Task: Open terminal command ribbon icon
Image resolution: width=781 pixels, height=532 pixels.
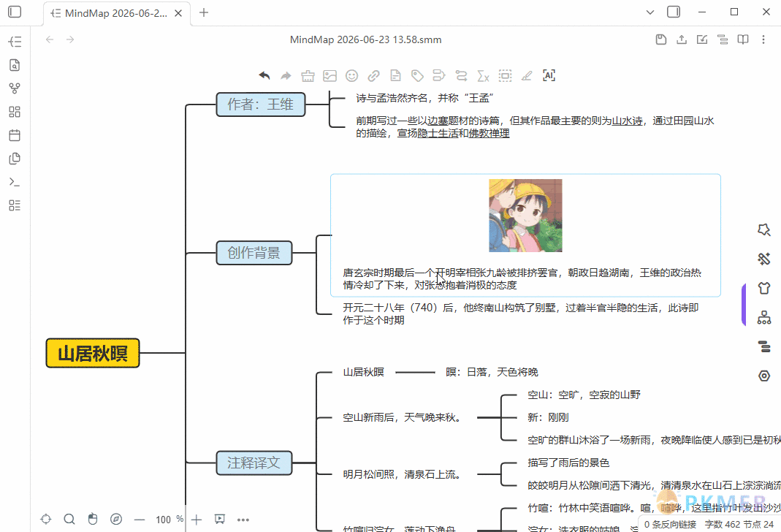Action: (15, 182)
